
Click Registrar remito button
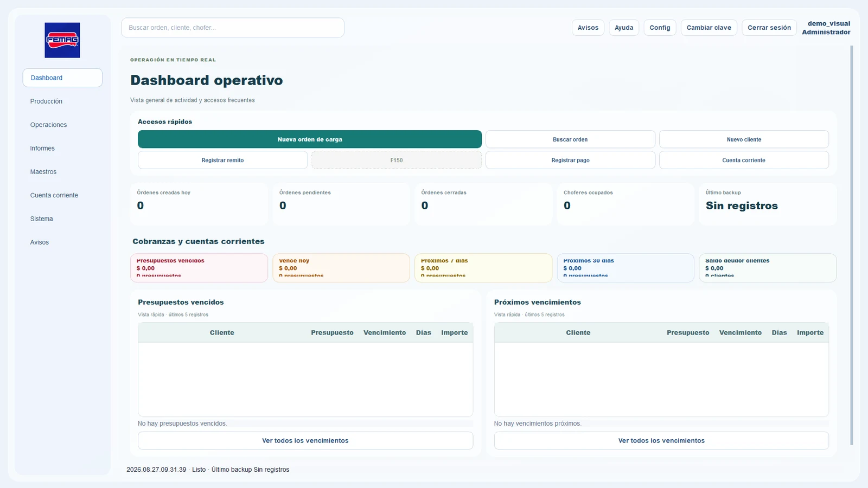[222, 160]
